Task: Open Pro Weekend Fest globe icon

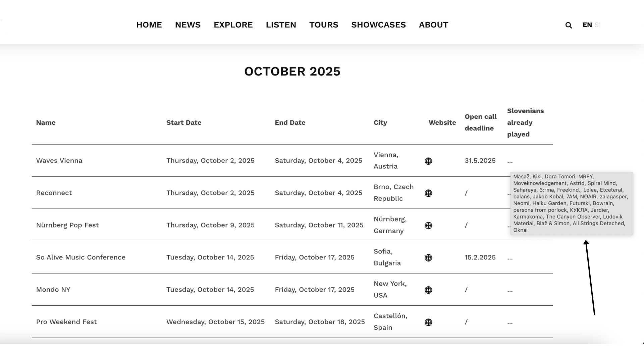Action: coord(428,322)
